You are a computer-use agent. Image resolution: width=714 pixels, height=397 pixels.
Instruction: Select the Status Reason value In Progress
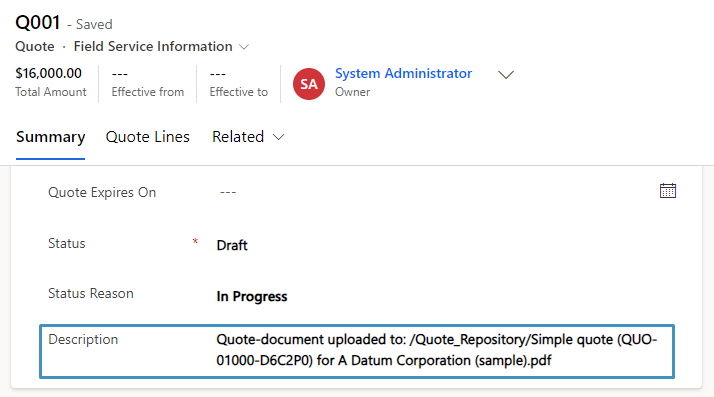click(x=252, y=296)
